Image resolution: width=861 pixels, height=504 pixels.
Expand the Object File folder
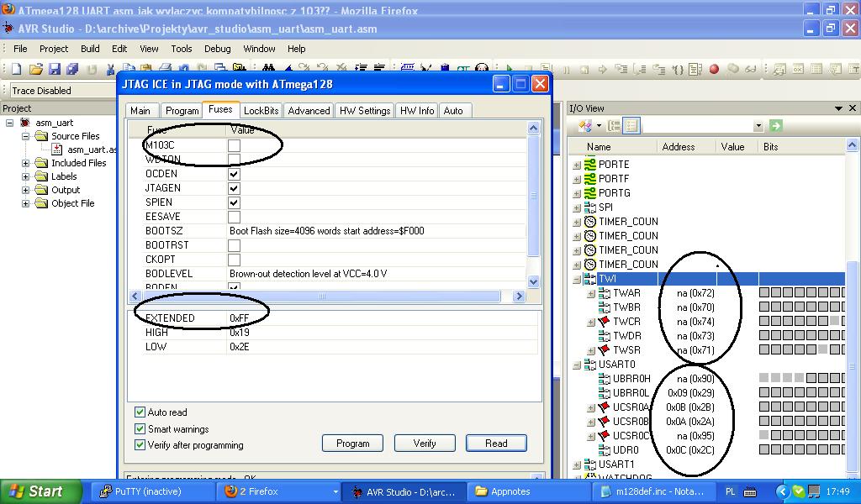(25, 203)
